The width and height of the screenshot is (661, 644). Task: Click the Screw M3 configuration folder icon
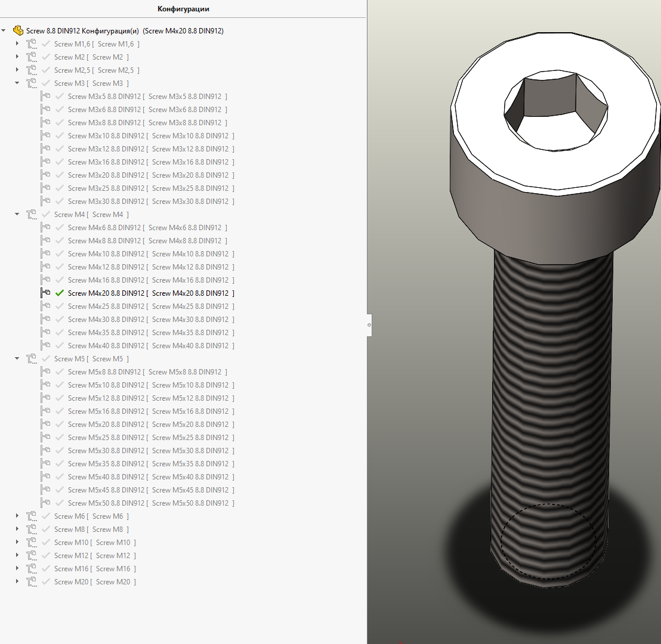coord(32,83)
